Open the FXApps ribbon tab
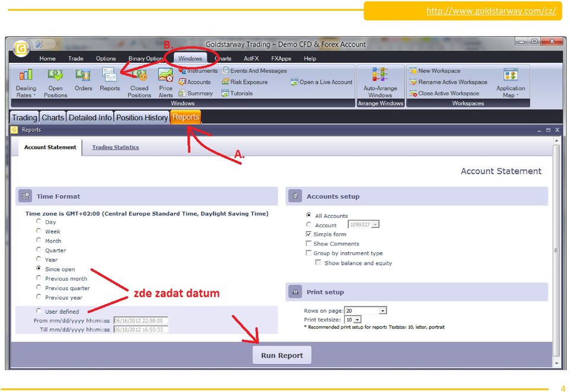 pos(281,59)
